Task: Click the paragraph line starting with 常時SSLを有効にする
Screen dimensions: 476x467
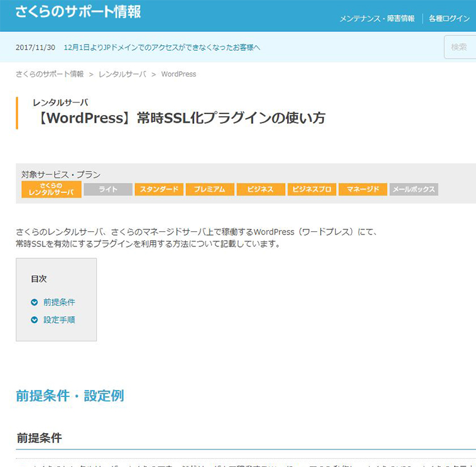Action: [x=148, y=244]
